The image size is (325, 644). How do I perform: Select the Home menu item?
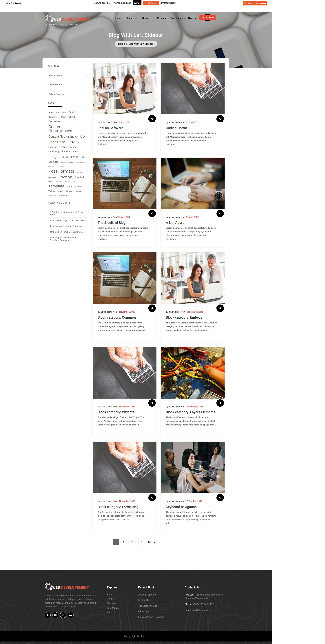tap(118, 18)
